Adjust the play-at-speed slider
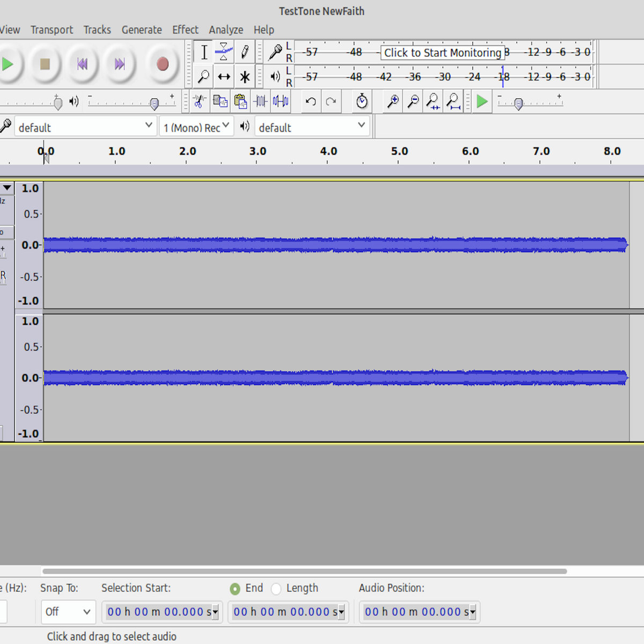The height and width of the screenshot is (644, 644). click(518, 104)
